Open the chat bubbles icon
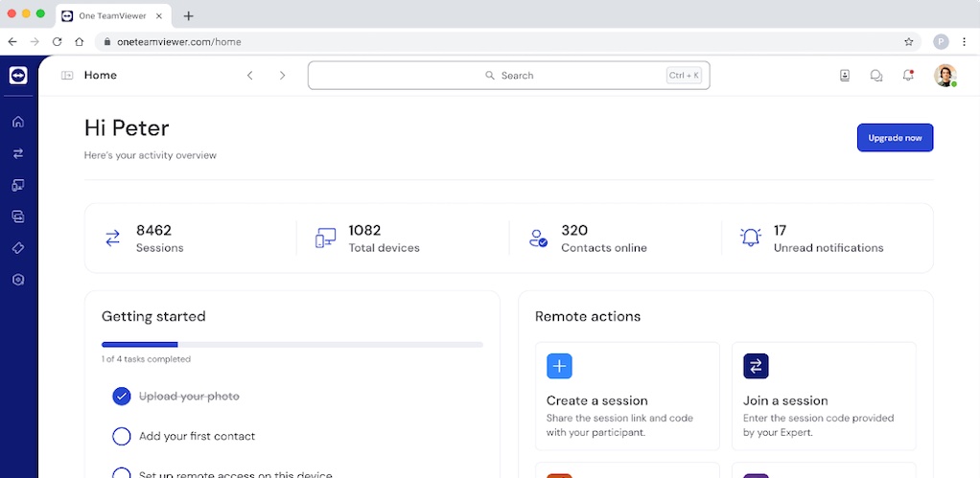Screen dimensions: 980x478 (875, 76)
